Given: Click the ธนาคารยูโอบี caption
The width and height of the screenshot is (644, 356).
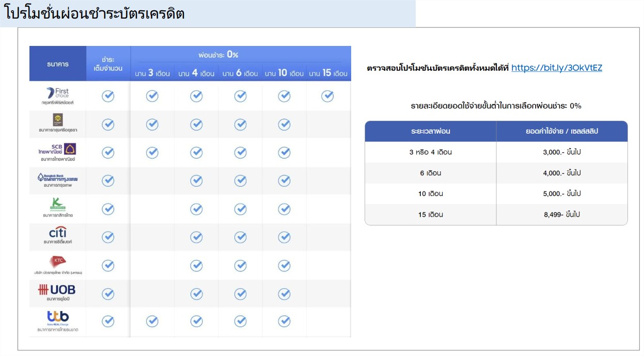Looking at the screenshot, I should [x=57, y=299].
